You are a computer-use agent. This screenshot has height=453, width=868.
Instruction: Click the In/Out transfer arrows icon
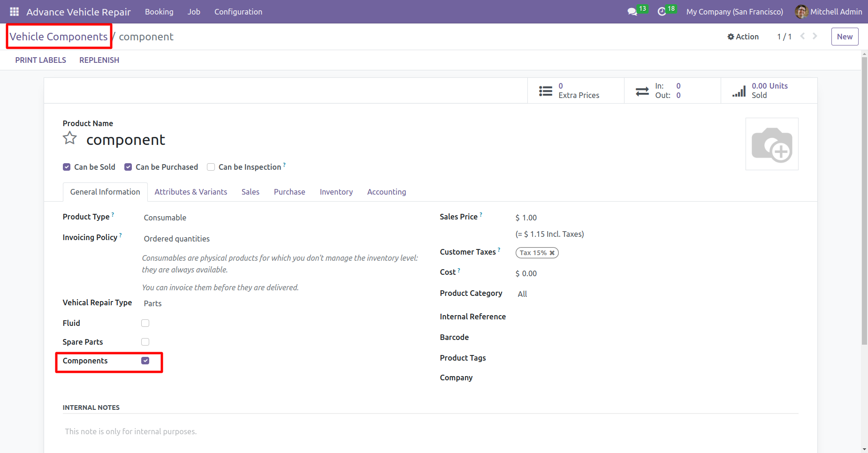(642, 91)
